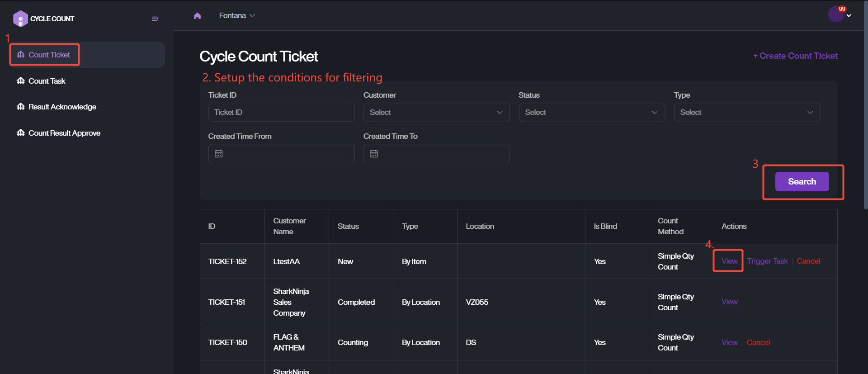
Task: Open the Type select dropdown
Action: tap(746, 112)
